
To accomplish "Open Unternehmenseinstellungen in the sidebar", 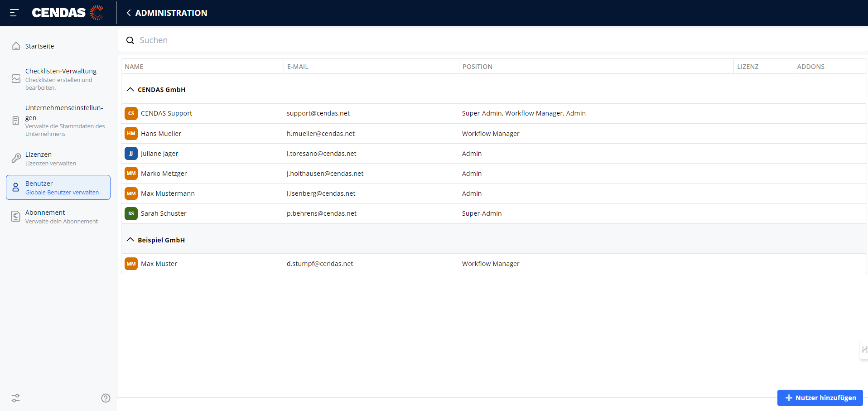I will point(58,121).
